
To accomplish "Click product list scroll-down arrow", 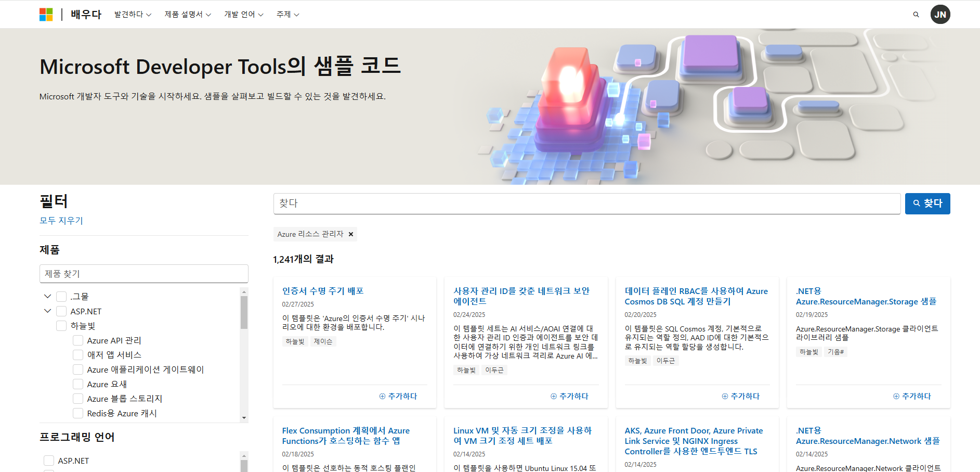I will [244, 418].
